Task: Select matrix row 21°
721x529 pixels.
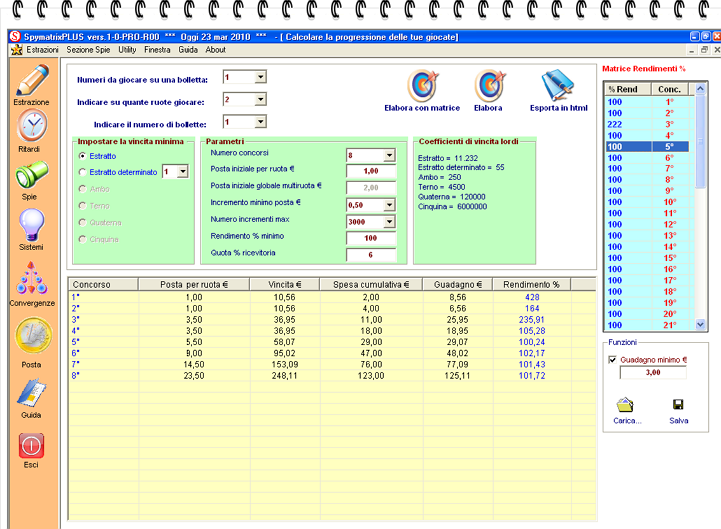Action: 647,325
